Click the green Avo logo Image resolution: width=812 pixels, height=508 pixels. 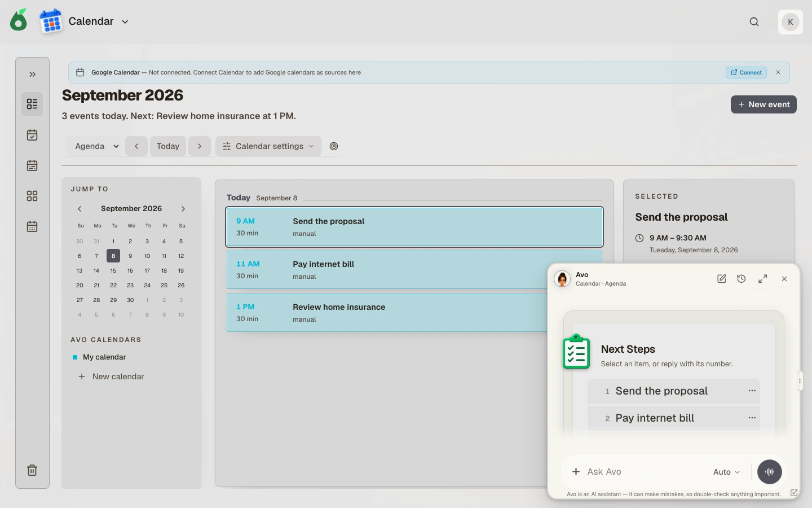pyautogui.click(x=19, y=20)
